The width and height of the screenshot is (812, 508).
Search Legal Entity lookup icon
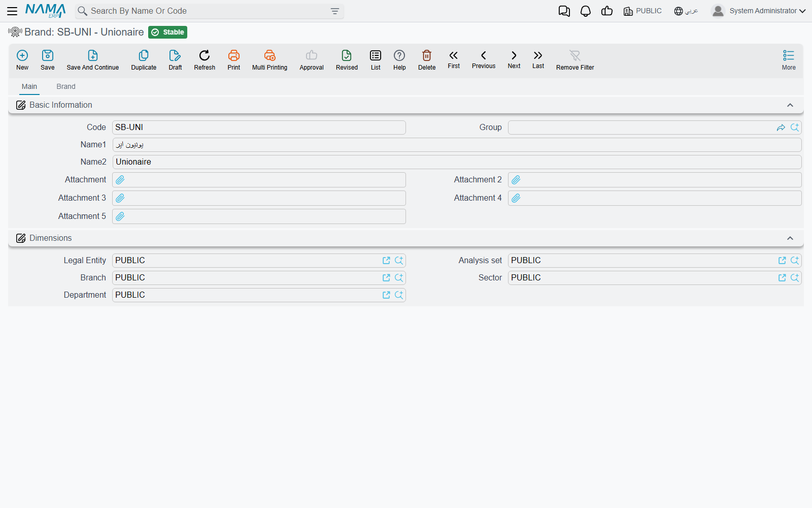[399, 261]
